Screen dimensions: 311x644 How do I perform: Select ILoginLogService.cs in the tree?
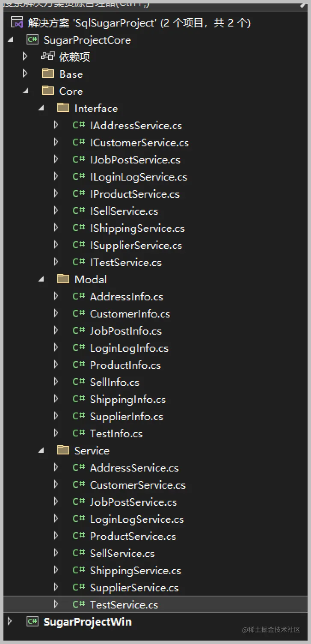pos(138,177)
